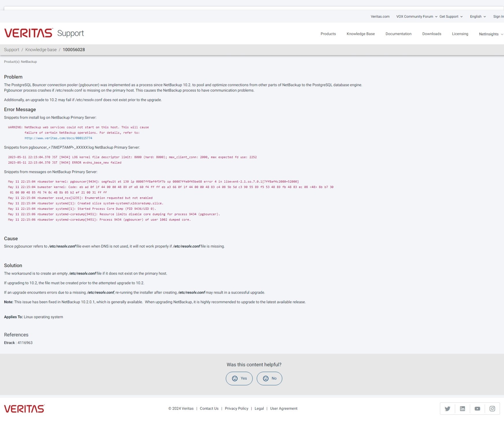Click the References heading
This screenshot has width=504, height=429.
coord(16,335)
